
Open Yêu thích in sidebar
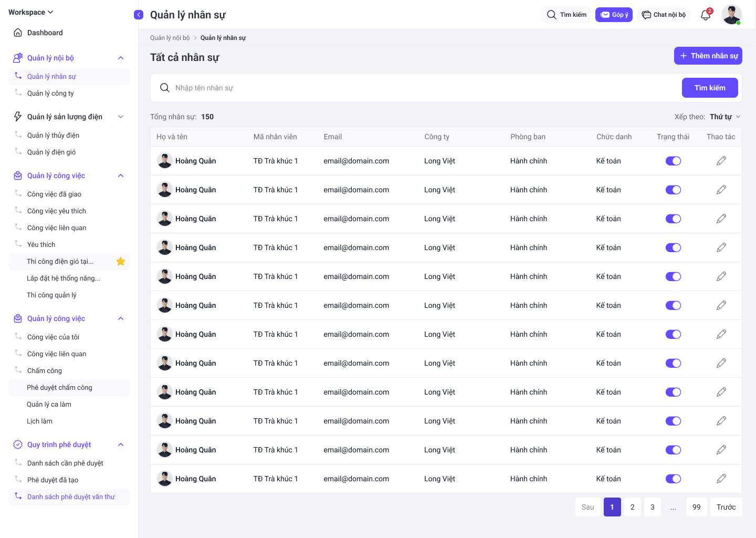pos(69,244)
